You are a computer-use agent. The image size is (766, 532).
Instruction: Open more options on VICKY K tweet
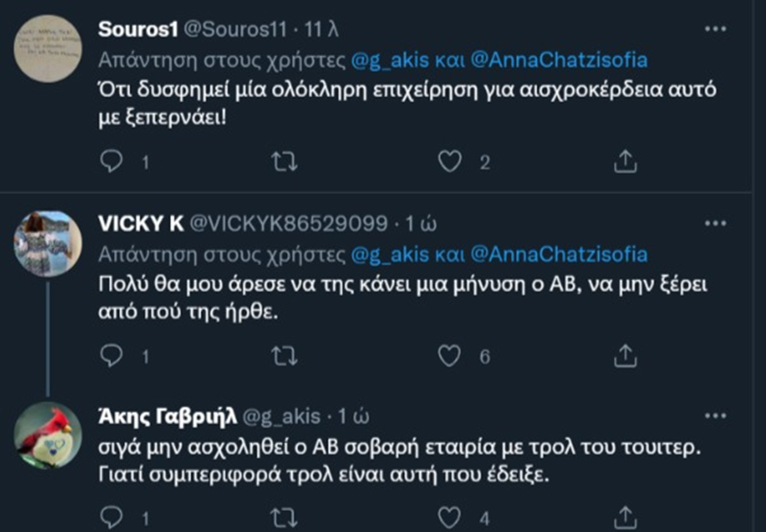715,222
